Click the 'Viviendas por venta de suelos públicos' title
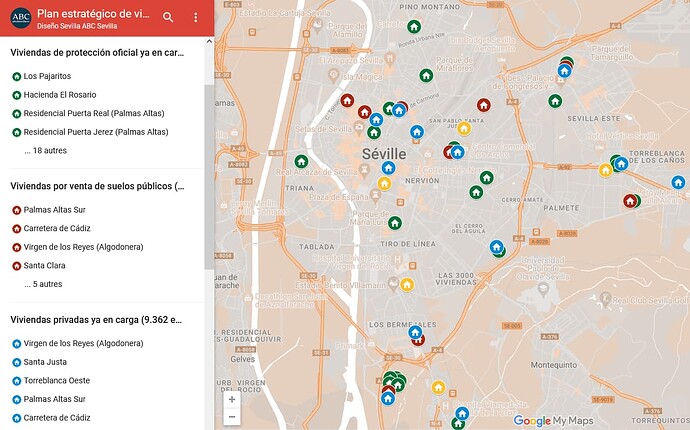The height and width of the screenshot is (430, 690). tap(97, 186)
